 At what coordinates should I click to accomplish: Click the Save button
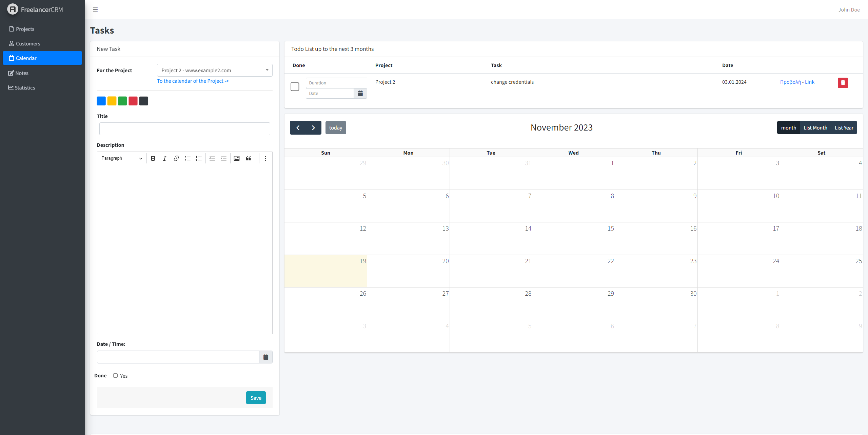[256, 398]
